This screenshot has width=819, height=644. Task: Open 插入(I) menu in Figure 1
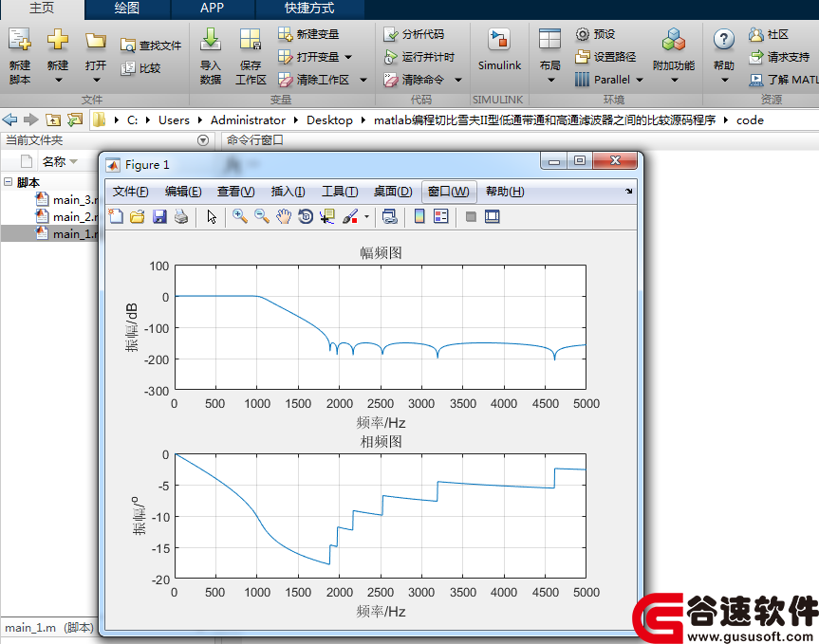point(289,192)
